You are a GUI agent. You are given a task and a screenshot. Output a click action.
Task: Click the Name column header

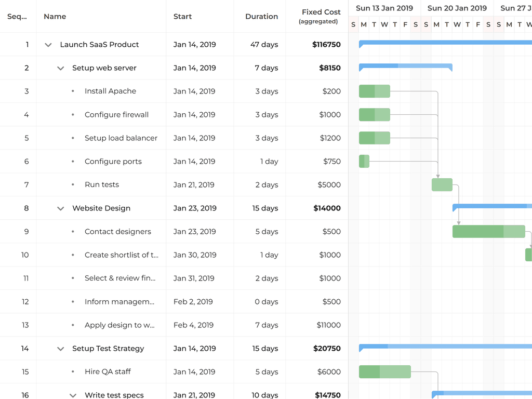pyautogui.click(x=55, y=16)
